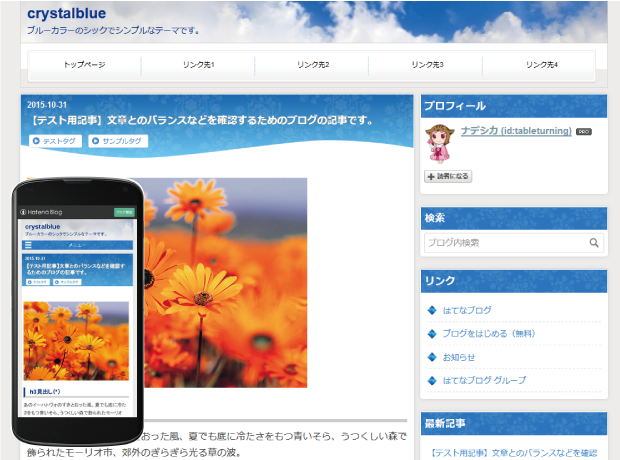Click the 2015-10-31 post date

47,105
